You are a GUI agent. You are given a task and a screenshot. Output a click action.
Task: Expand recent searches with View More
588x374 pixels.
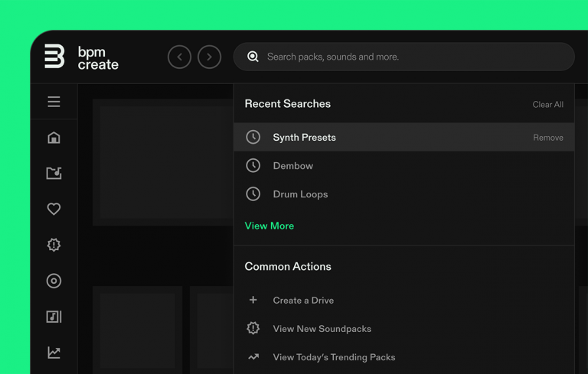tap(269, 226)
